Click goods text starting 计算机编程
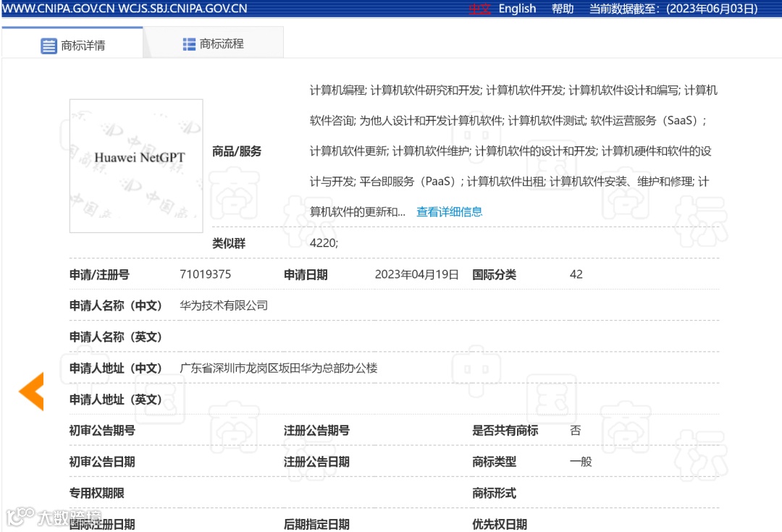 513,151
